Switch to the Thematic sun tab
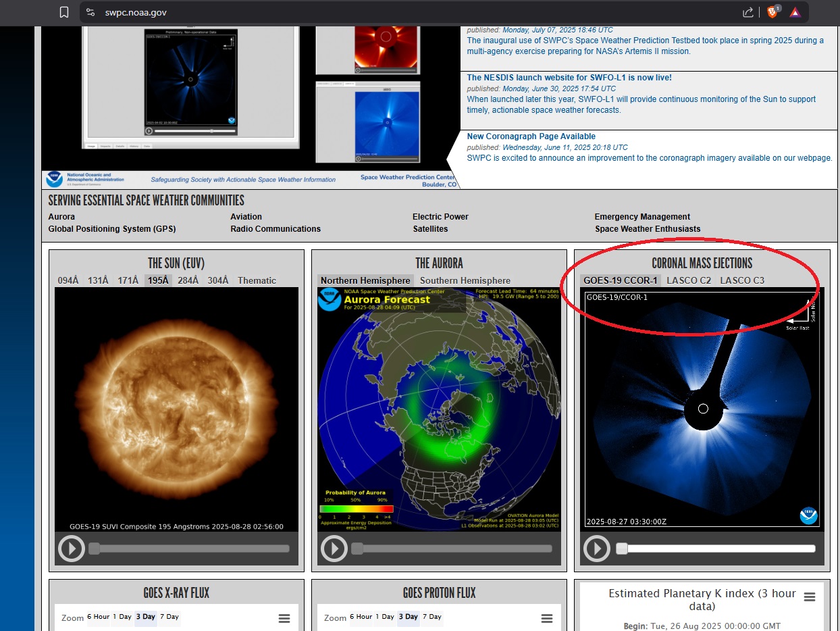The width and height of the screenshot is (840, 631). click(257, 280)
